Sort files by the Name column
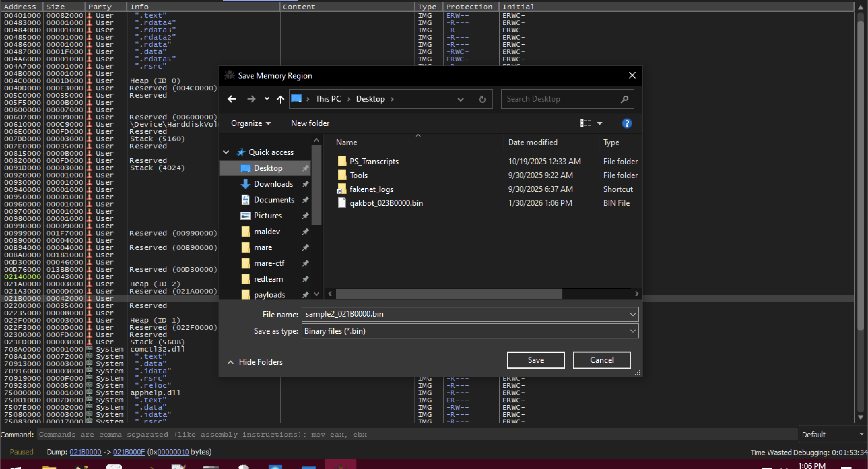Screen dimensions: 868x469 point(347,142)
